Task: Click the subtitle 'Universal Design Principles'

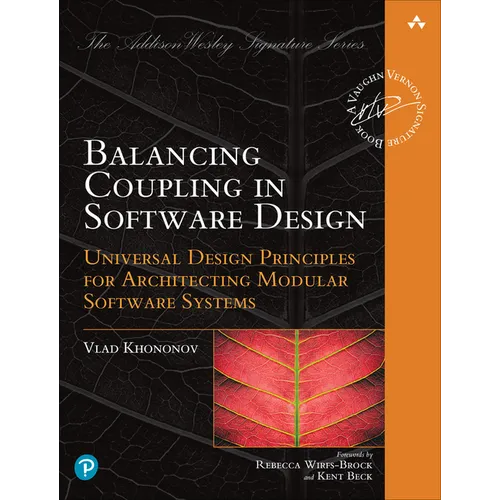Action: 219,258
